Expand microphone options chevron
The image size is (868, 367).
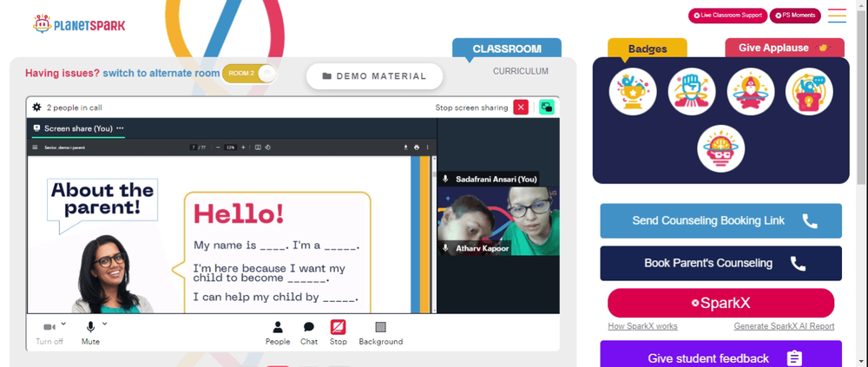(105, 324)
